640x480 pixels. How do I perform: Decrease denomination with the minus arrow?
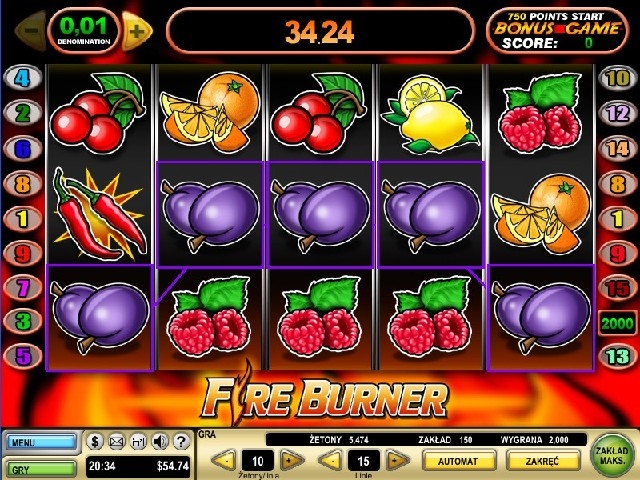click(x=31, y=31)
